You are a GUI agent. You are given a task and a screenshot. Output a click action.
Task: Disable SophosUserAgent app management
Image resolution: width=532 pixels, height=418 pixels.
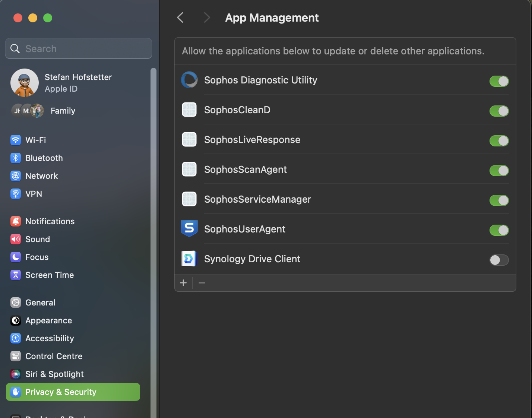[499, 230]
